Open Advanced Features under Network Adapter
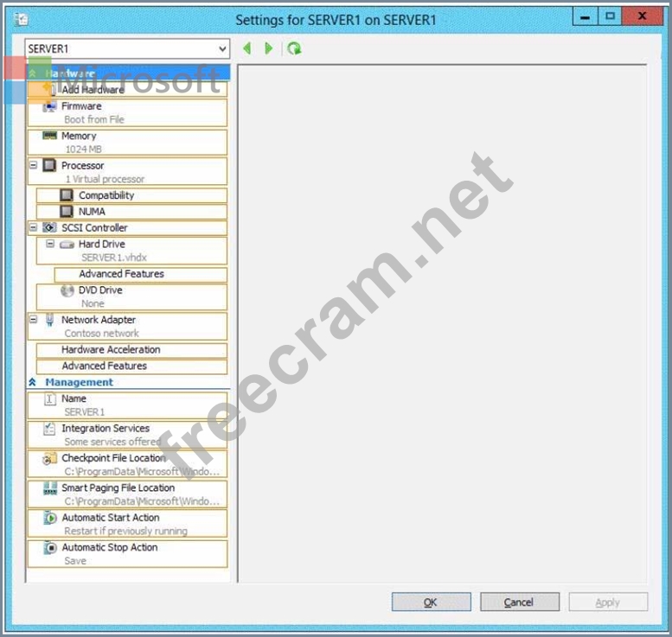Image resolution: width=672 pixels, height=637 pixels. pyautogui.click(x=131, y=366)
